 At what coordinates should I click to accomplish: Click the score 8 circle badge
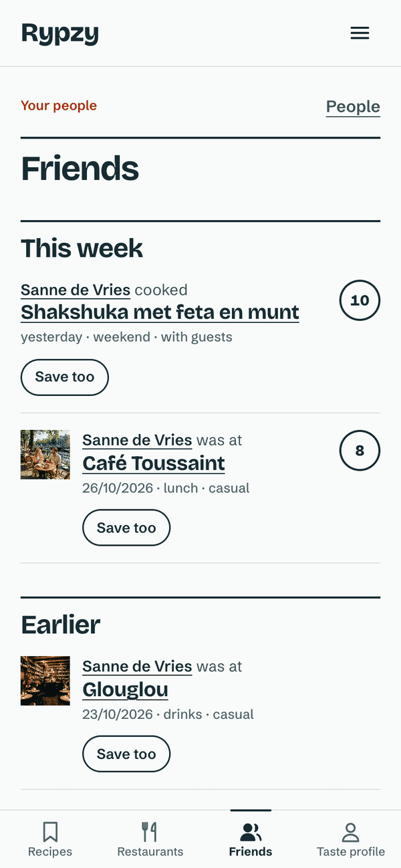360,451
